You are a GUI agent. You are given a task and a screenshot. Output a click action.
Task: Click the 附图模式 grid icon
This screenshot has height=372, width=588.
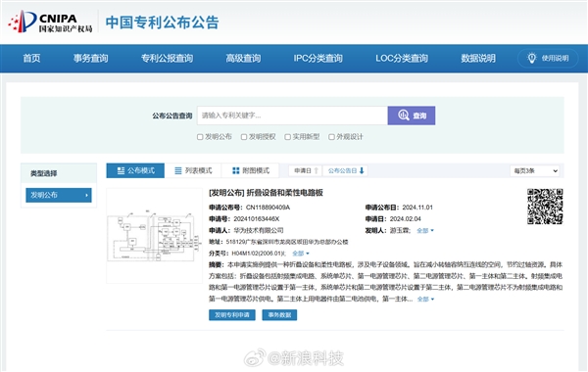(x=235, y=171)
